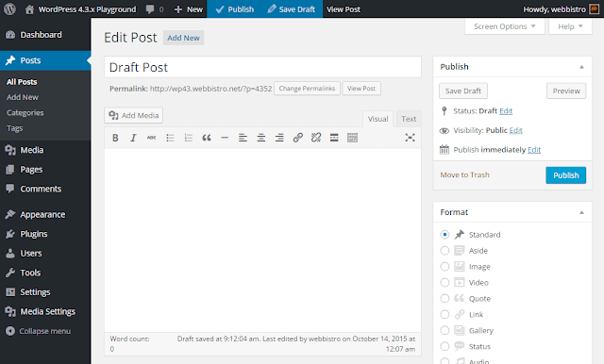The width and height of the screenshot is (604, 364).
Task: Edit the post Status
Action: tap(506, 111)
